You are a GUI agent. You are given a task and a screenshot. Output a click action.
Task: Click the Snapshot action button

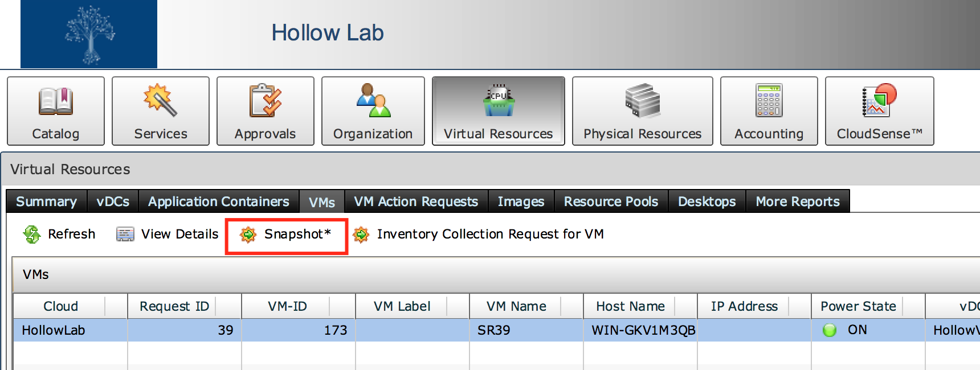pos(287,235)
